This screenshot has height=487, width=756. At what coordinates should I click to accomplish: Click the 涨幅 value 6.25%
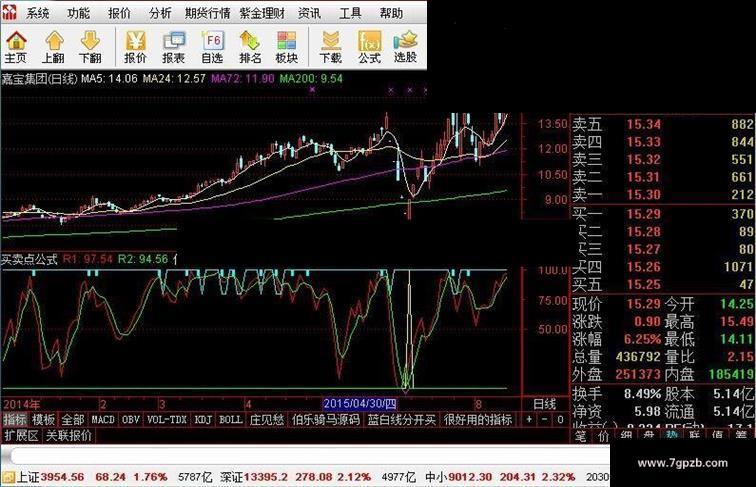[x=642, y=339]
